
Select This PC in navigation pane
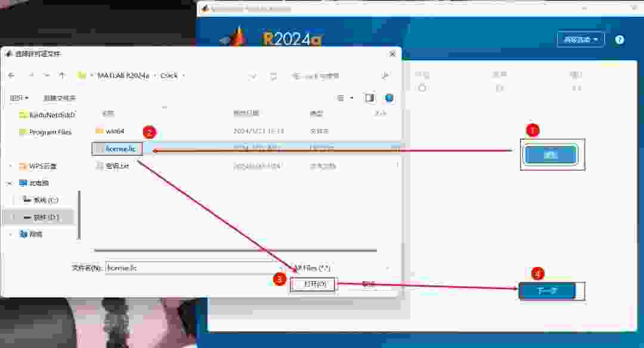click(34, 183)
